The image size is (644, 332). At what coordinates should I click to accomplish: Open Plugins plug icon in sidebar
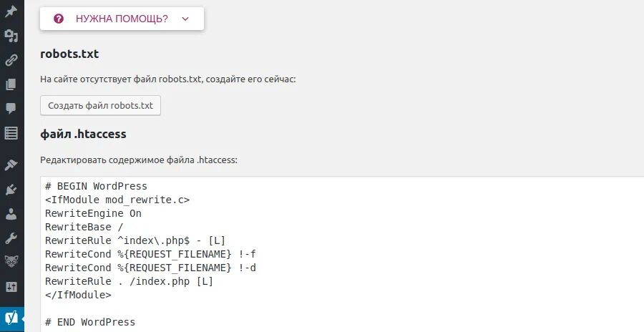pyautogui.click(x=11, y=190)
